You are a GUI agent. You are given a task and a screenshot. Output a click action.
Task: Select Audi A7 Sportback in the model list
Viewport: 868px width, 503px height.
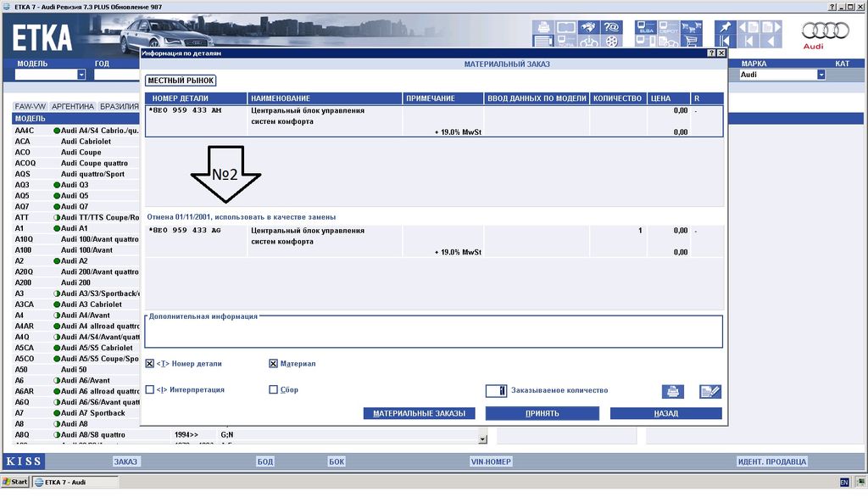(x=93, y=413)
